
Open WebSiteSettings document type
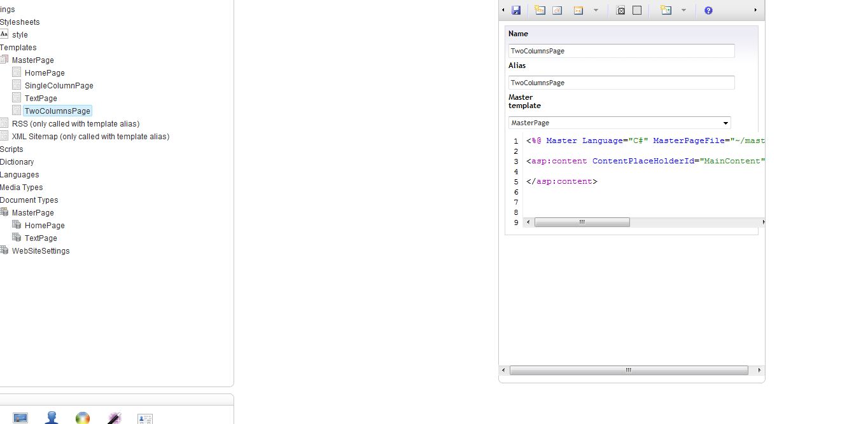[x=41, y=251]
